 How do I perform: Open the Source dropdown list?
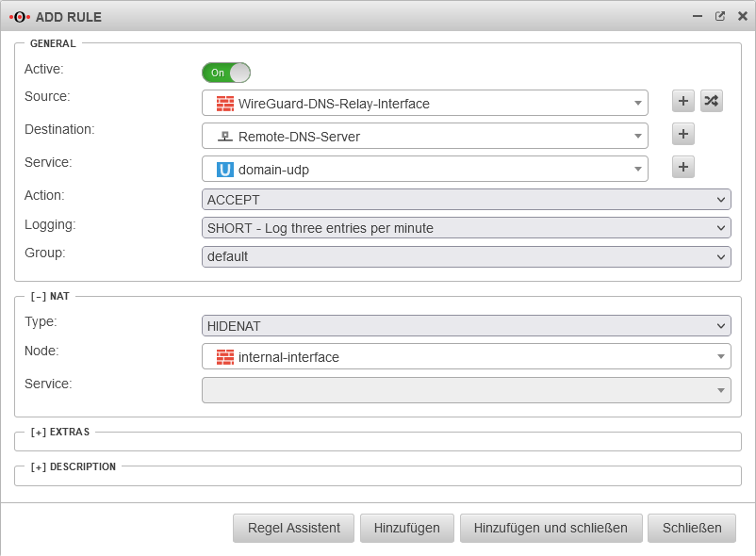pyautogui.click(x=424, y=104)
